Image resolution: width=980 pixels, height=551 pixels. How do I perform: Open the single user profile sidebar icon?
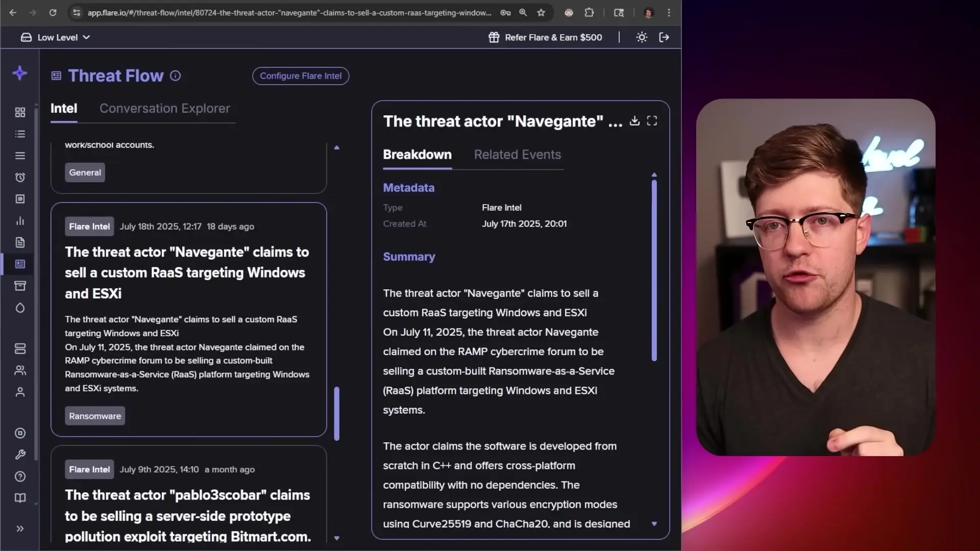tap(20, 392)
